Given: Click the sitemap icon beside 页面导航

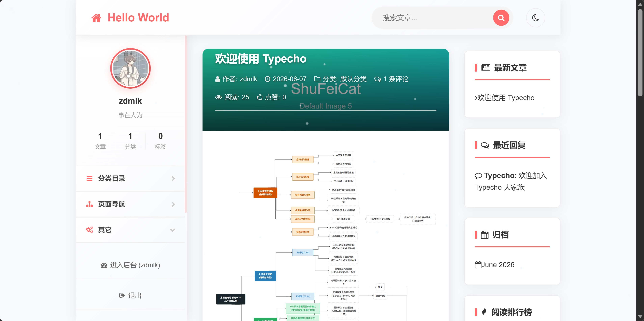Looking at the screenshot, I should pyautogui.click(x=89, y=204).
